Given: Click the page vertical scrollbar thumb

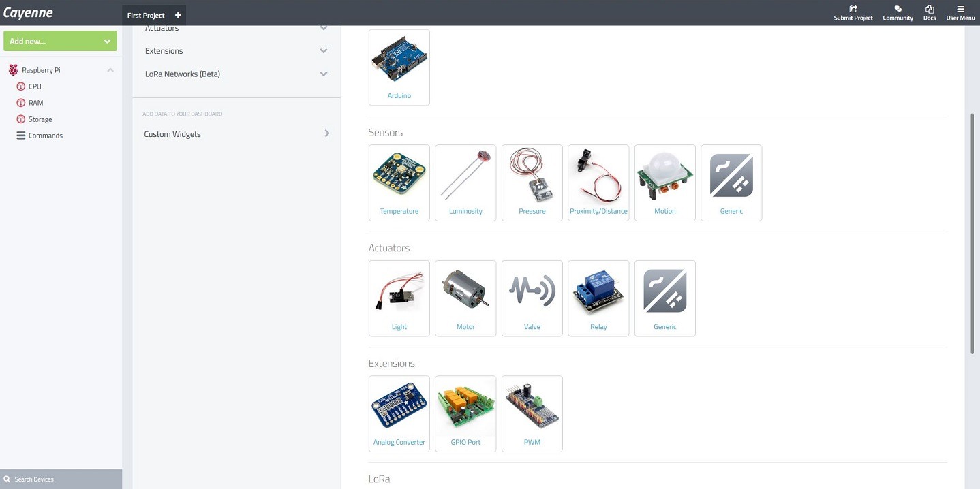Looking at the screenshot, I should 973,233.
